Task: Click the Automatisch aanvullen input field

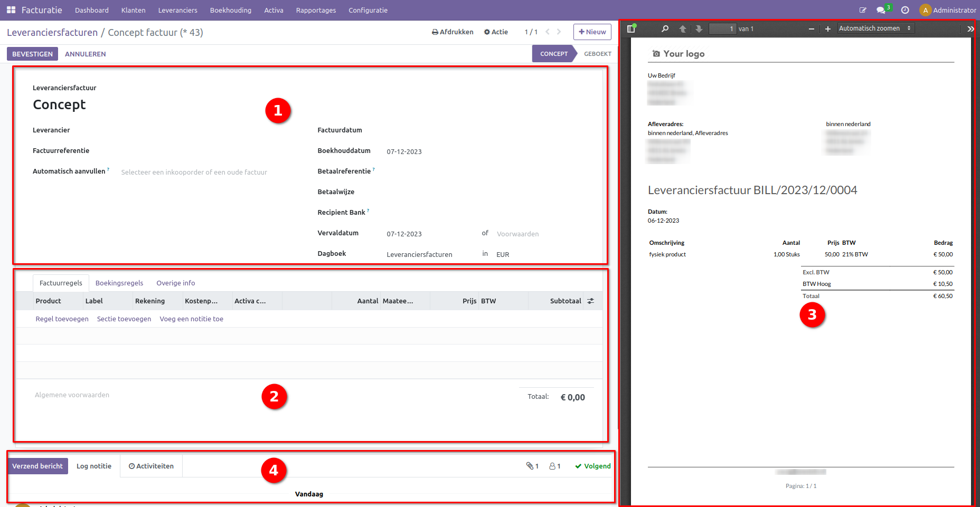Action: click(194, 172)
